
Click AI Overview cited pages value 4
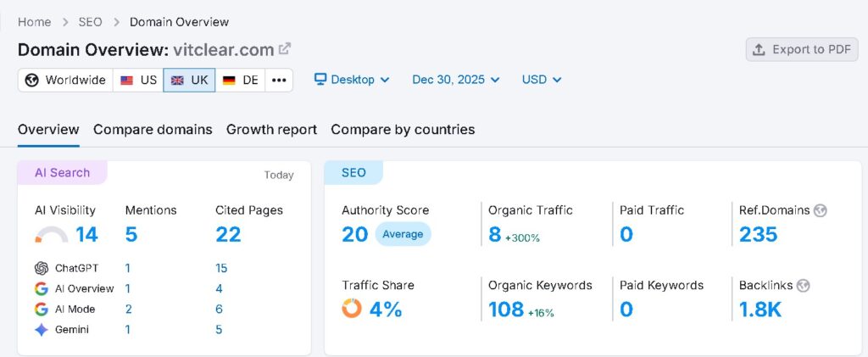(220, 289)
